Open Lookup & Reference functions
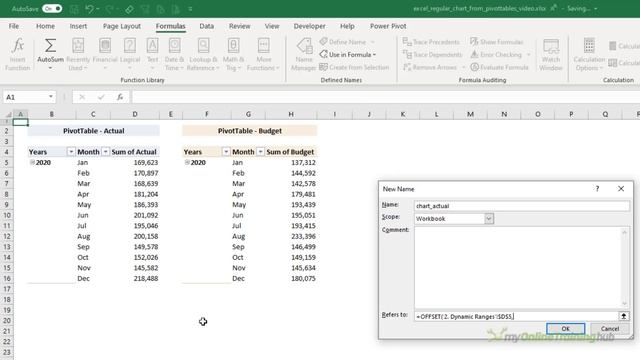 click(x=203, y=54)
